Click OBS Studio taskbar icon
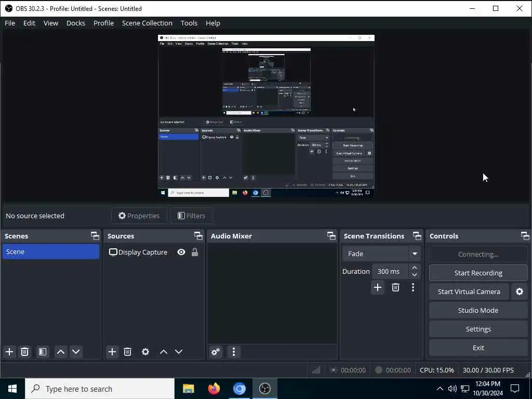532x399 pixels. click(x=264, y=389)
